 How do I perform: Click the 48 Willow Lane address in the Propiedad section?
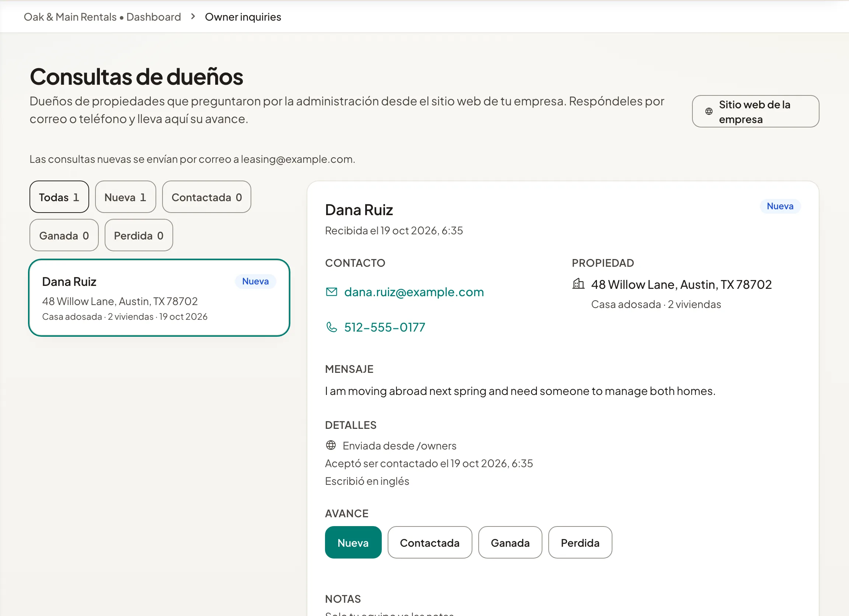(681, 284)
